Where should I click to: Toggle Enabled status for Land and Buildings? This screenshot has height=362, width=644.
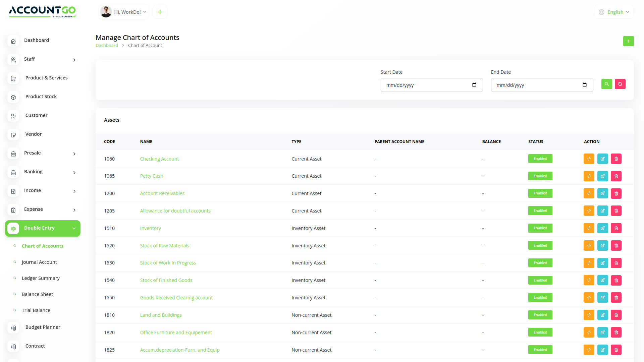[540, 315]
